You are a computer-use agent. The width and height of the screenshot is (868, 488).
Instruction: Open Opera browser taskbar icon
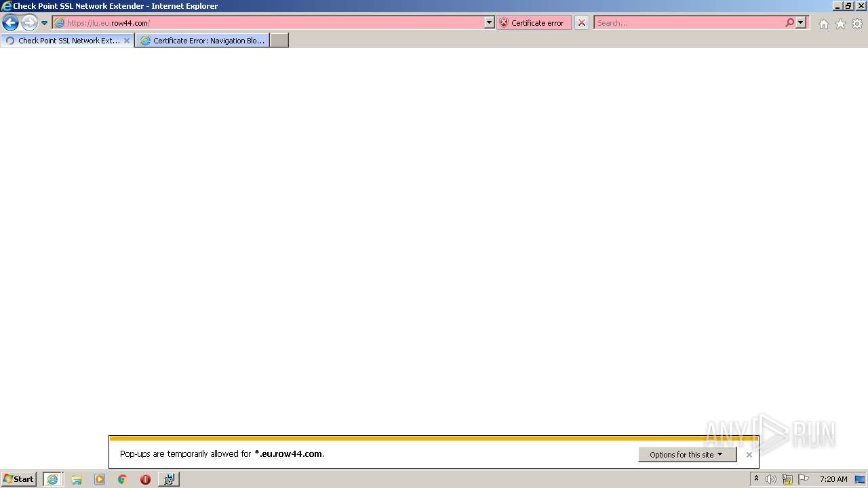145,479
